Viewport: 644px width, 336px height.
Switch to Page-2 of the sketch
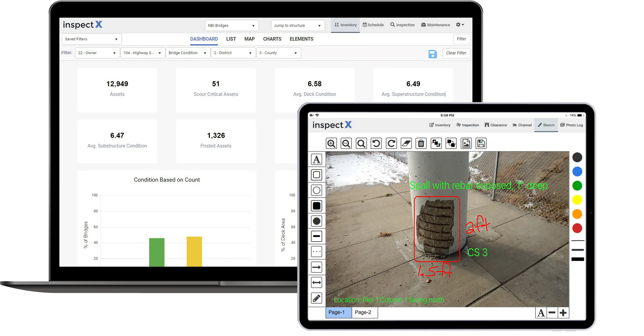(x=363, y=312)
